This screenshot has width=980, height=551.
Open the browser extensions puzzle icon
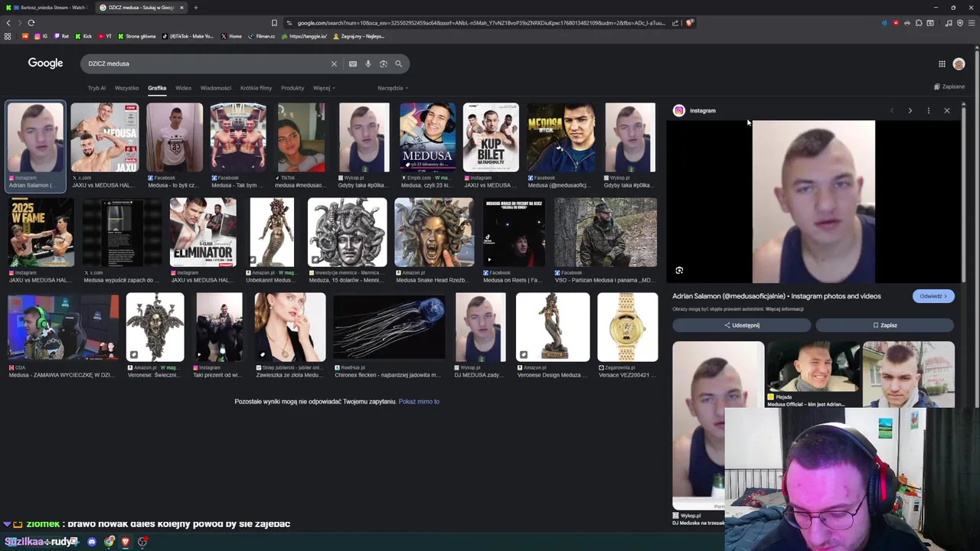pyautogui.click(x=919, y=23)
